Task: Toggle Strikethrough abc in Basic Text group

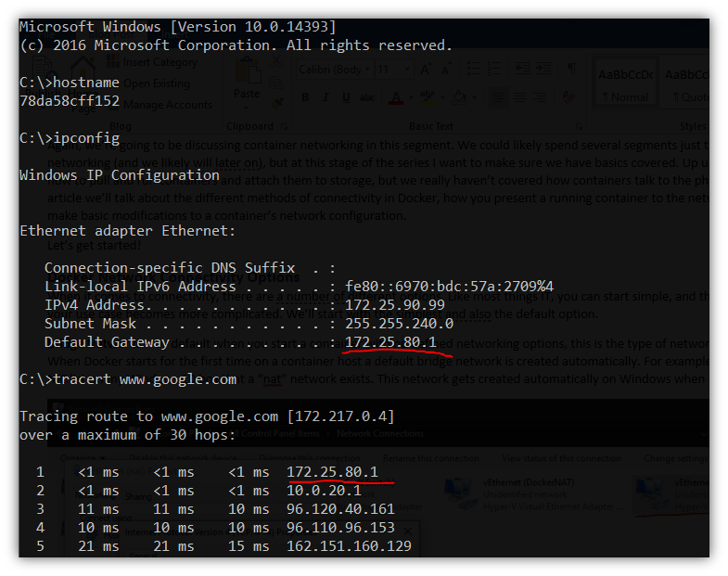Action: click(x=367, y=97)
